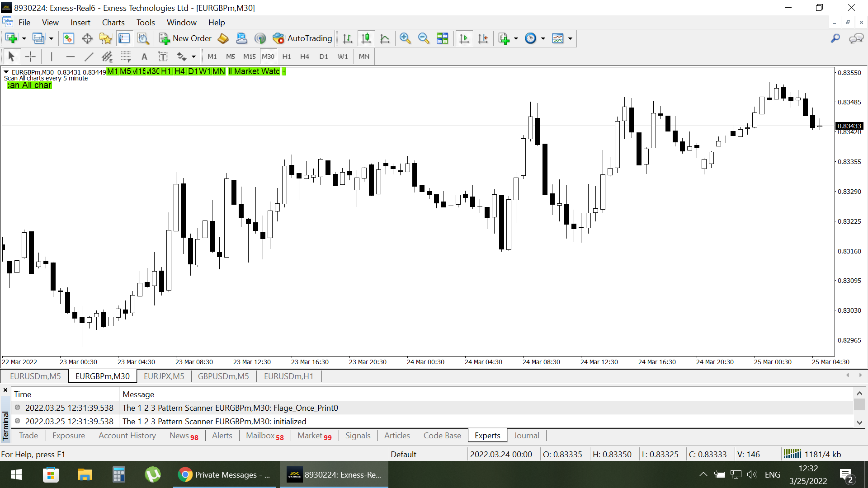Select the Crosshair tool
Viewport: 868px width, 488px height.
click(30, 56)
